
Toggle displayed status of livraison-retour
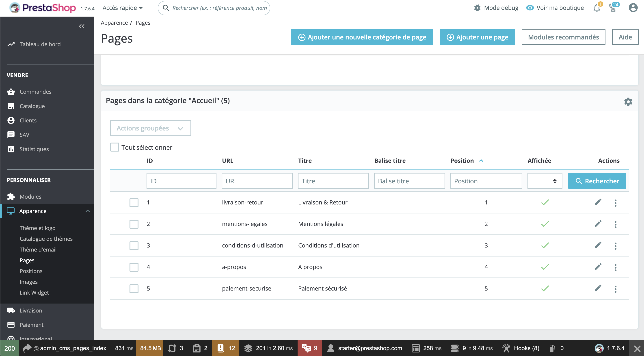tap(545, 202)
